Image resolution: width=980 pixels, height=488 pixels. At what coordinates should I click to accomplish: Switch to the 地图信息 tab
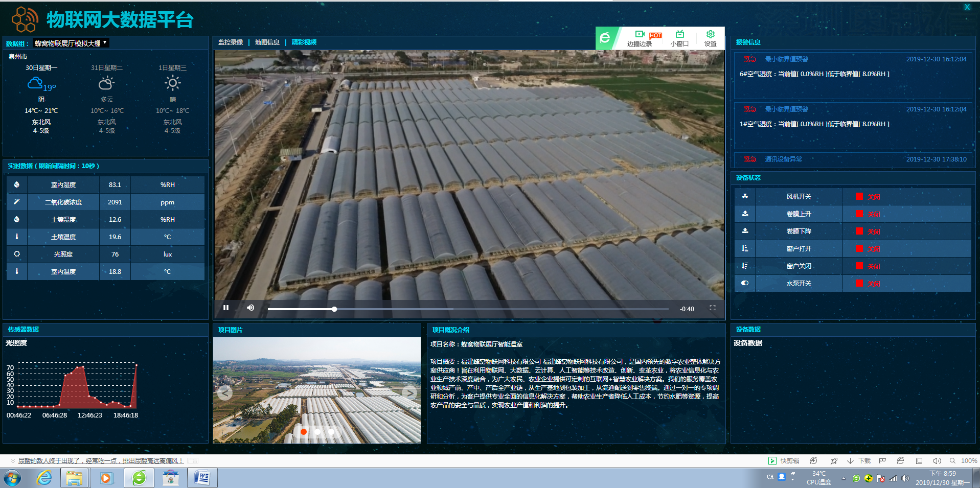267,42
